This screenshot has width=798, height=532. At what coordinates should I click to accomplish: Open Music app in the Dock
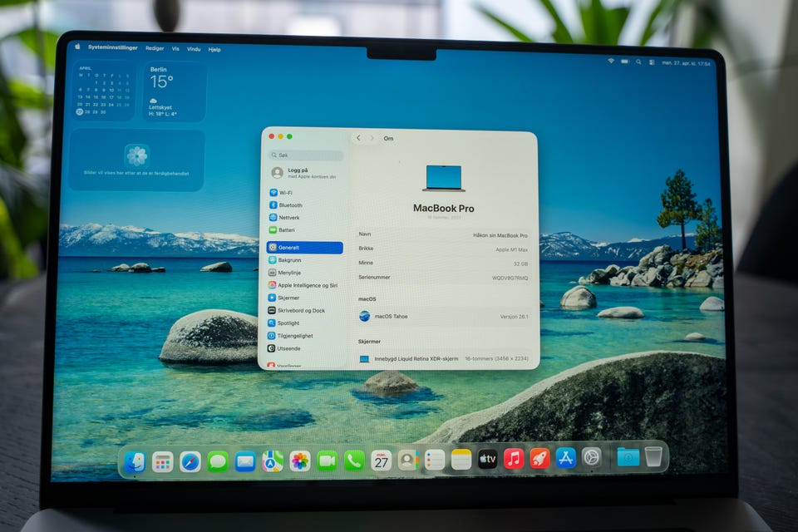coord(514,459)
